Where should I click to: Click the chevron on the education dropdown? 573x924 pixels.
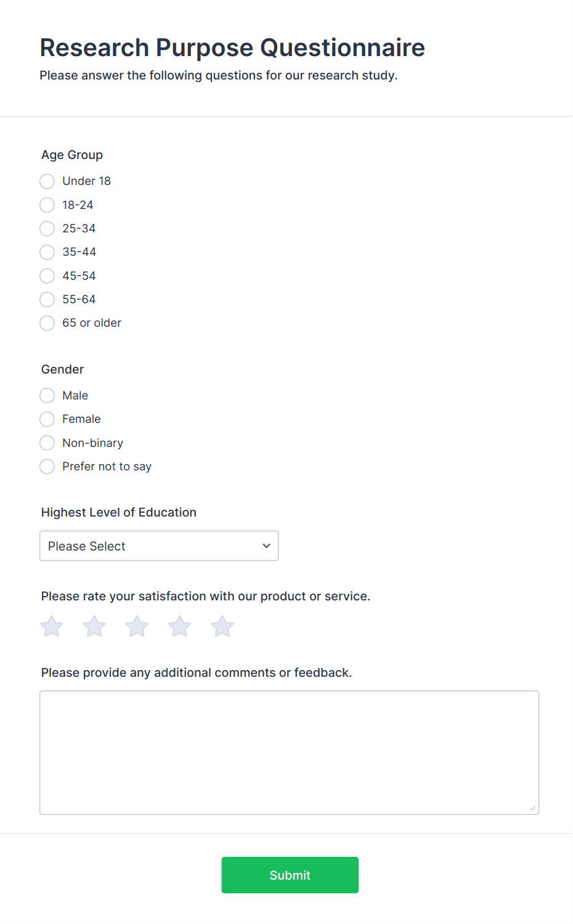(x=266, y=546)
